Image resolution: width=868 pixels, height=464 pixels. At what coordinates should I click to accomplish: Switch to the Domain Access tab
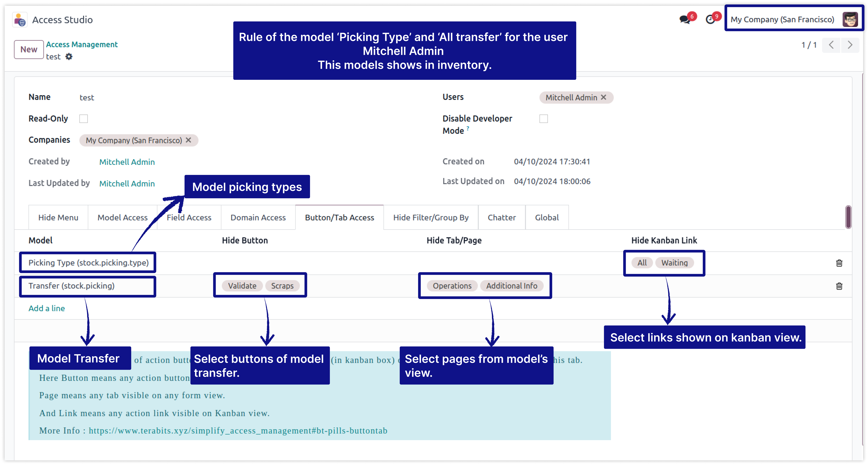258,217
